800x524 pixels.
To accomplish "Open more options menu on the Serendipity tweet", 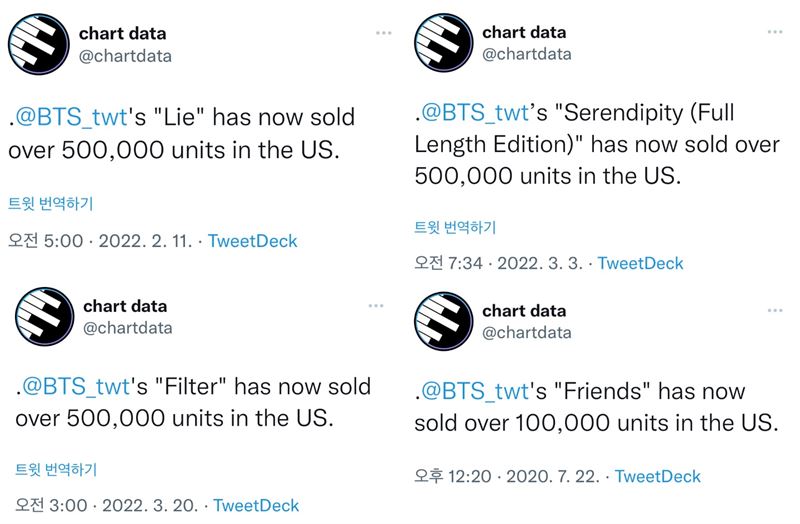I will tap(775, 32).
